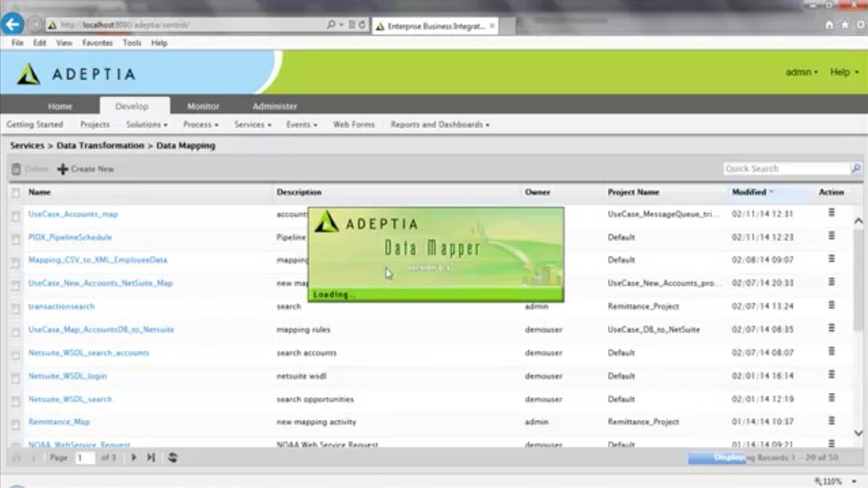Open the Netsuite_WSDL_login mapping link
The height and width of the screenshot is (488, 868).
point(67,376)
